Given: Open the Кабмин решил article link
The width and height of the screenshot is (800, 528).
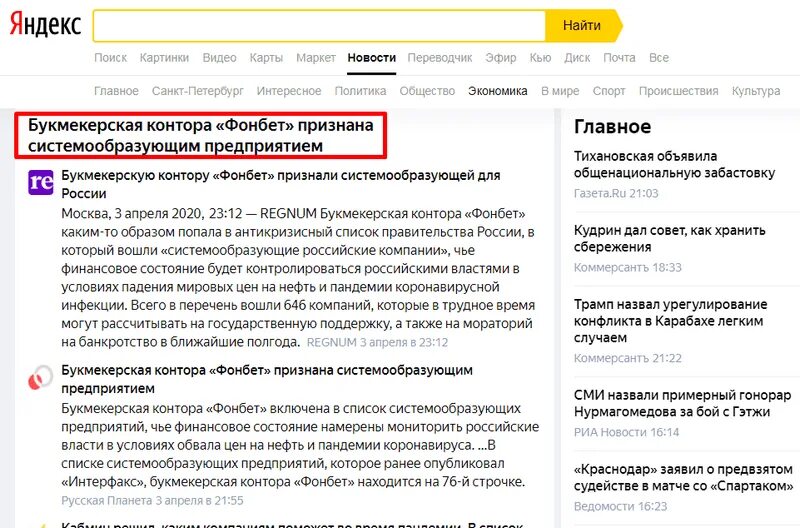Looking at the screenshot, I should coord(292,524).
